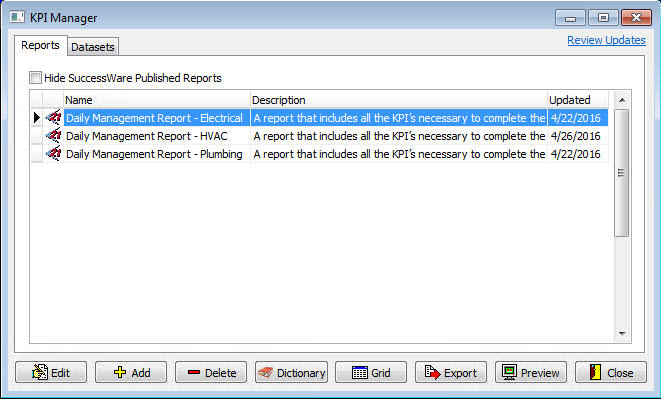
Task: Click the Updated column header
Action: click(x=578, y=100)
